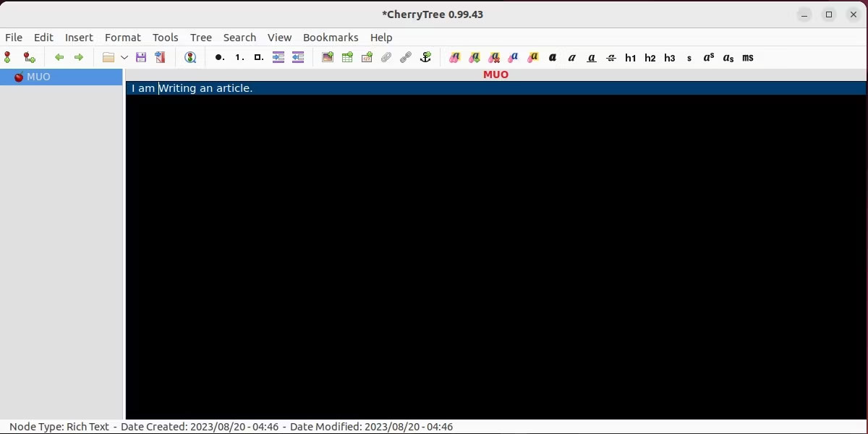
Task: Add a new node to the tree
Action: pos(8,57)
